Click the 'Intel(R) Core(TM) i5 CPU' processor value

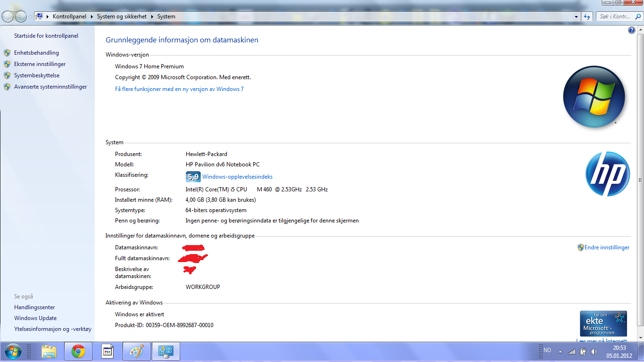click(x=256, y=189)
